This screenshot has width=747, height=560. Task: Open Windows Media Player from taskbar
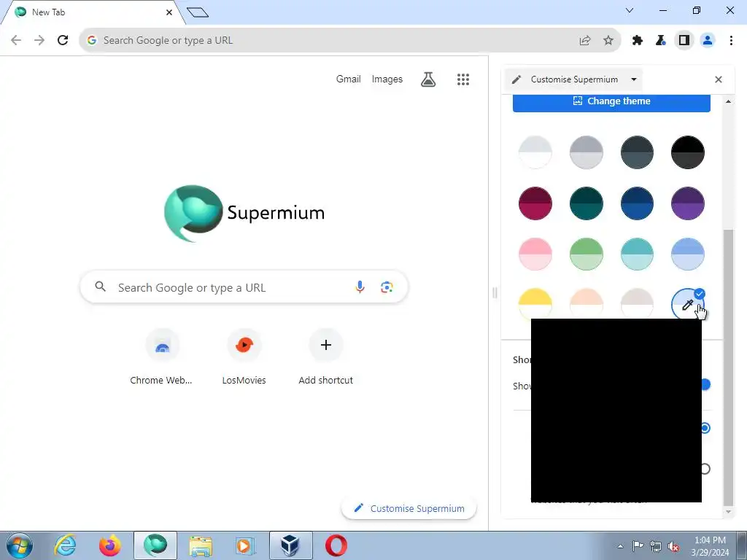coord(245,545)
